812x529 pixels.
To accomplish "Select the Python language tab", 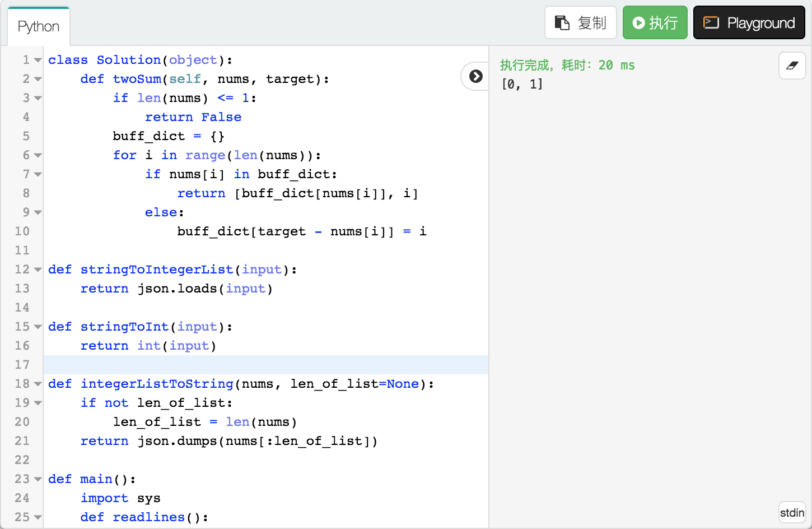I will point(39,26).
